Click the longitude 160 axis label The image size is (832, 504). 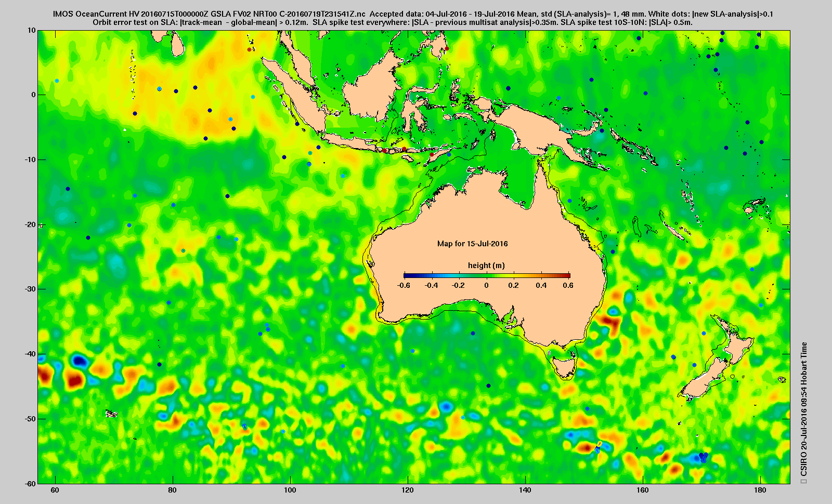coord(643,490)
